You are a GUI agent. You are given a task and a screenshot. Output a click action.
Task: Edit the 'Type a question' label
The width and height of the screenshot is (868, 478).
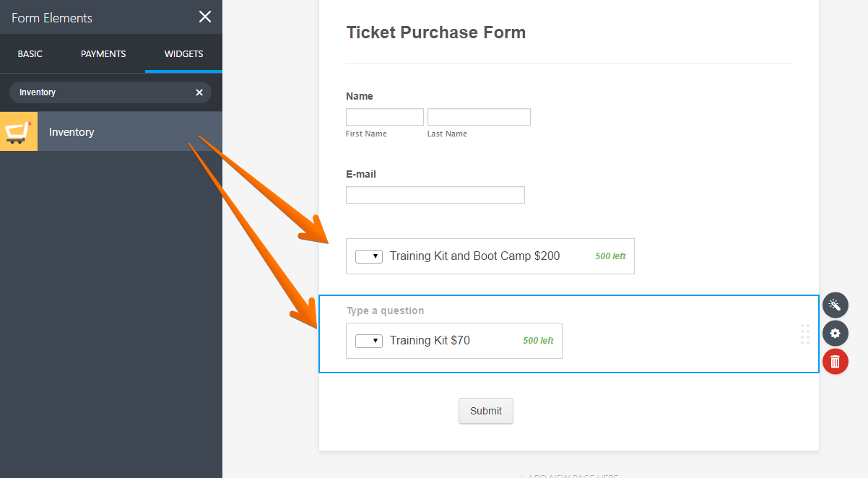pos(386,310)
